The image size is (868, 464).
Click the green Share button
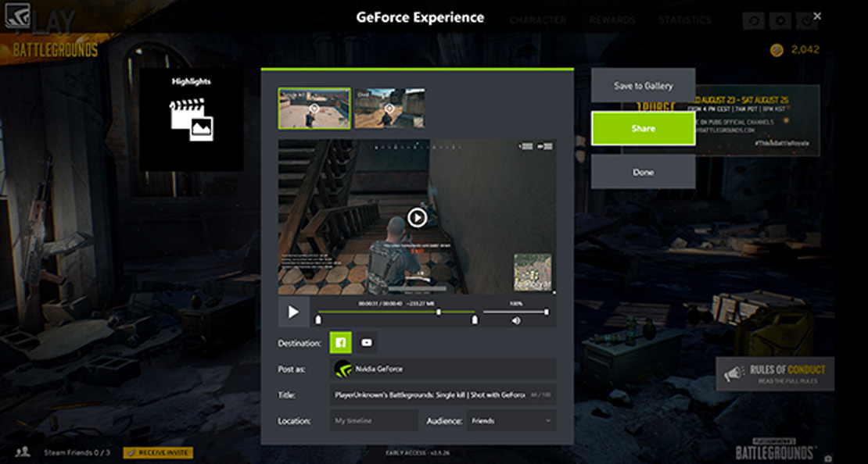(644, 128)
